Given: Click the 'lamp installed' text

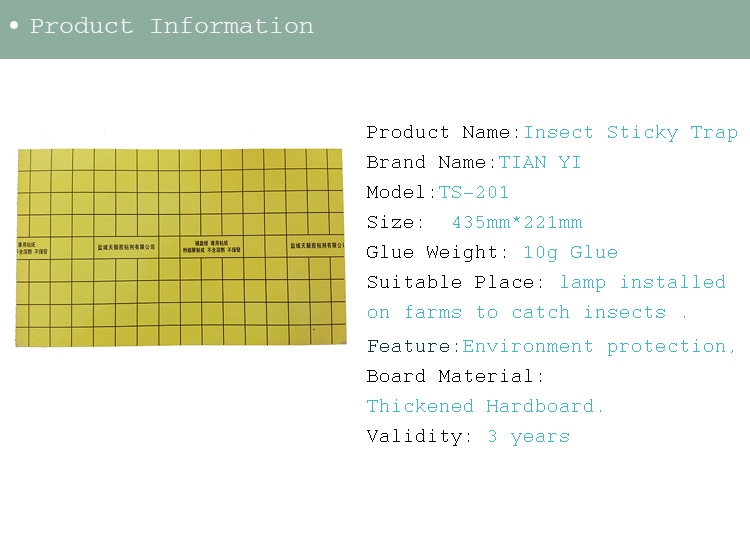Looking at the screenshot, I should [x=642, y=282].
